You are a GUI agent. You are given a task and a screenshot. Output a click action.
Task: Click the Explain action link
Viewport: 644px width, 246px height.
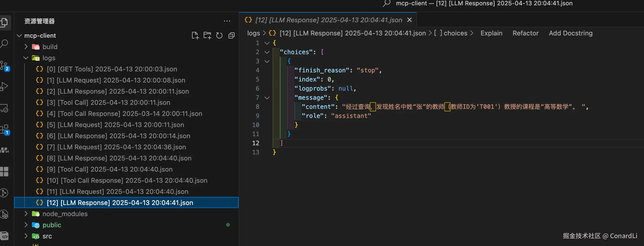[491, 33]
